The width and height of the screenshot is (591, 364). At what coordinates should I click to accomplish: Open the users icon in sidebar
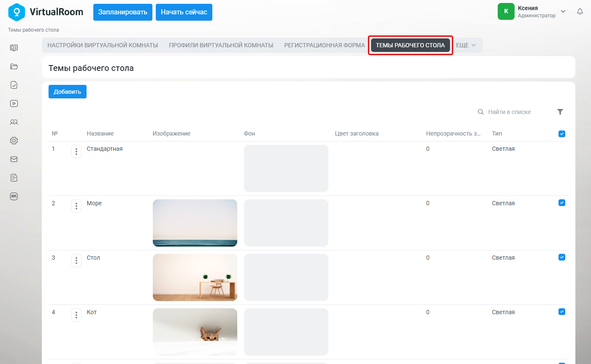[x=14, y=122]
